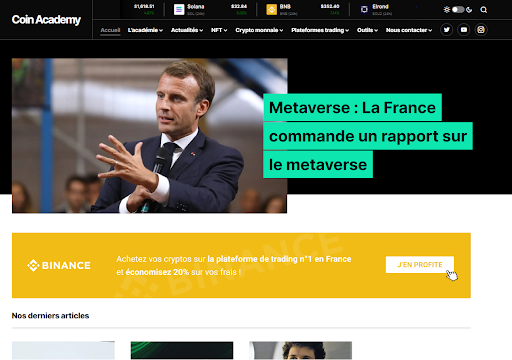Expand the Plateformes trading dropdown menu
Image resolution: width=512 pixels, height=360 pixels.
(x=320, y=30)
